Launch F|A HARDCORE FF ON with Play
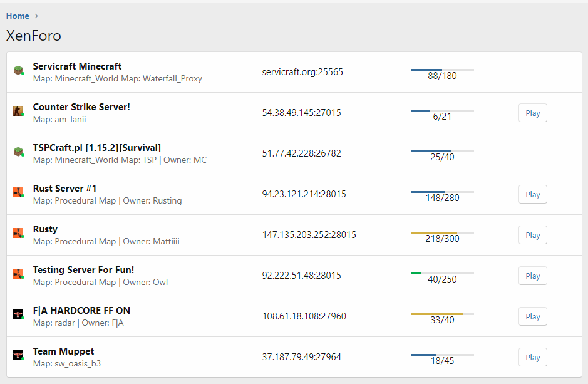Image resolution: width=588 pixels, height=384 pixels. pyautogui.click(x=532, y=316)
